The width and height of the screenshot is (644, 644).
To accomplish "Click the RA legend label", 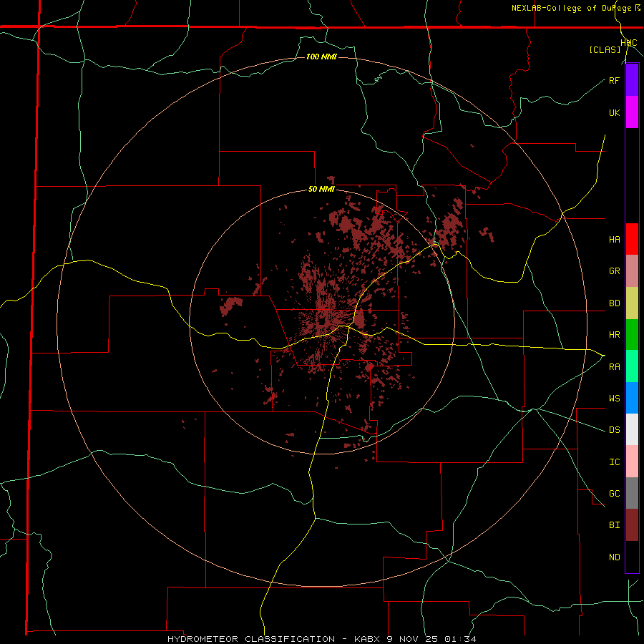I will tap(615, 367).
